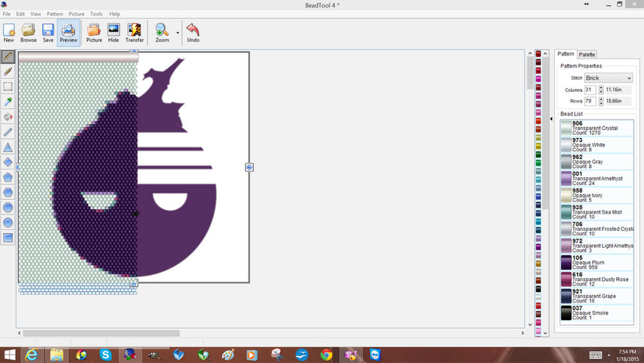Increase the Columns count with stepper
The height and width of the screenshot is (363, 644).
click(x=601, y=87)
